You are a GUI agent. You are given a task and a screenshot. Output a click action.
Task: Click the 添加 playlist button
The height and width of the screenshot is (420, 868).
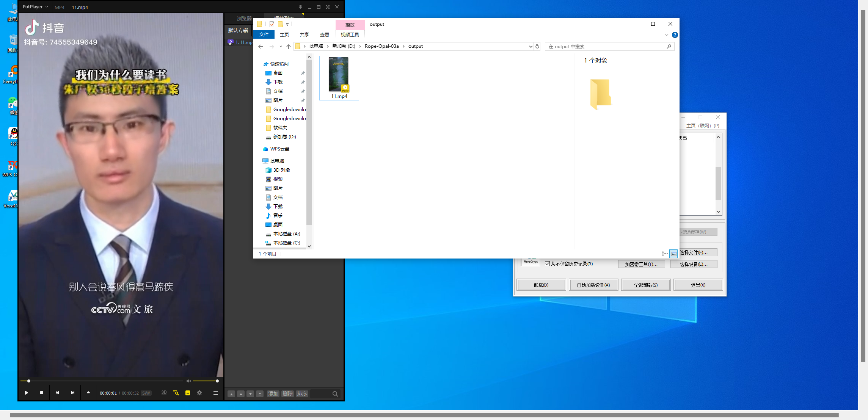click(273, 394)
